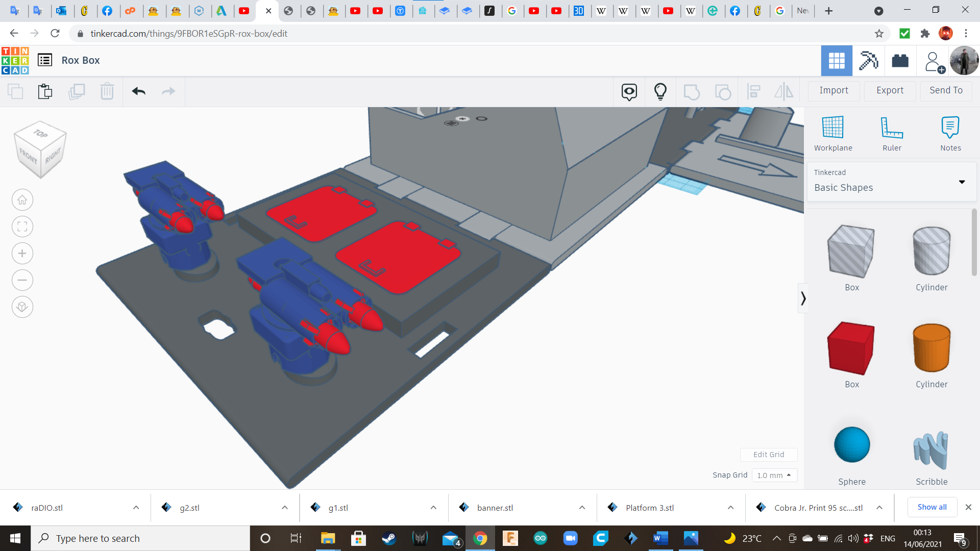
Task: Open the Send To menu
Action: [946, 90]
